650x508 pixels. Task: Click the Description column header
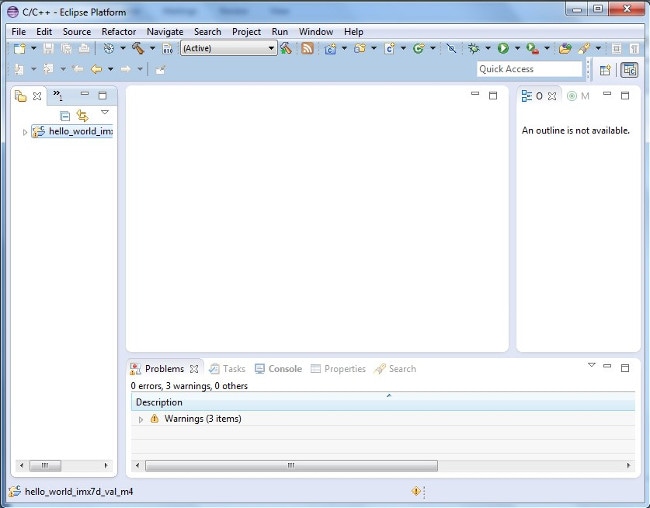tap(160, 403)
